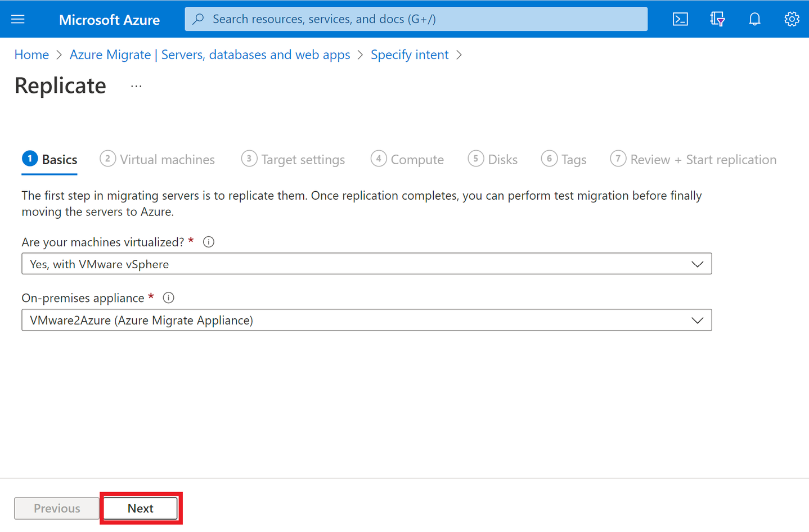Go to Home breadcrumb

[x=32, y=55]
